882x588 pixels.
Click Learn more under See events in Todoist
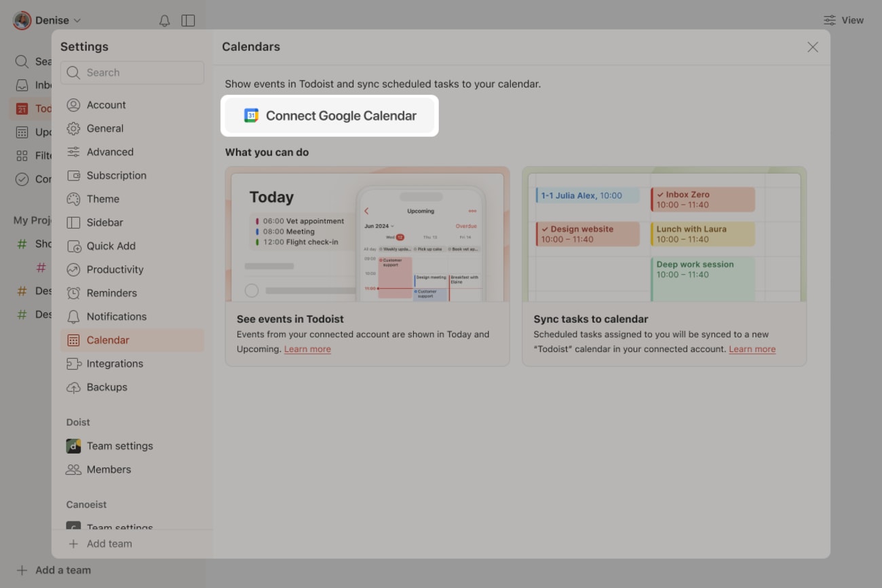307,349
